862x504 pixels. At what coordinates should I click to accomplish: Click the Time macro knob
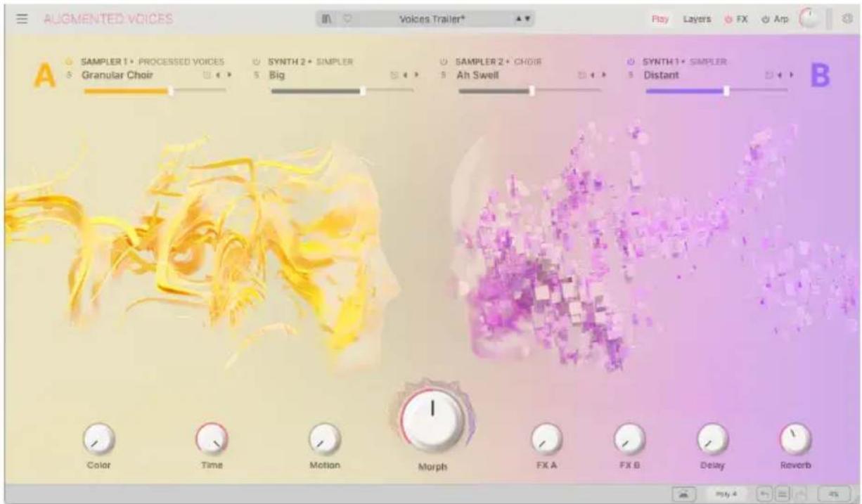(212, 440)
